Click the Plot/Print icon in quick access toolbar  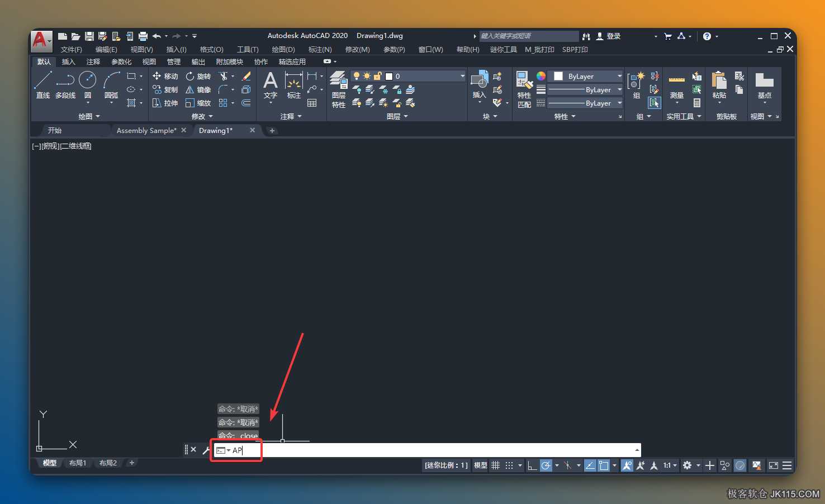(143, 36)
